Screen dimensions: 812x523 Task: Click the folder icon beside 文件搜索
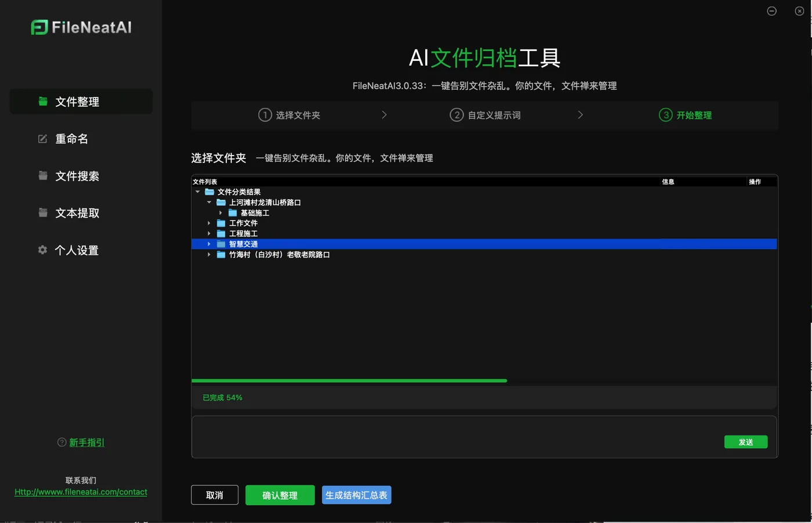click(43, 175)
